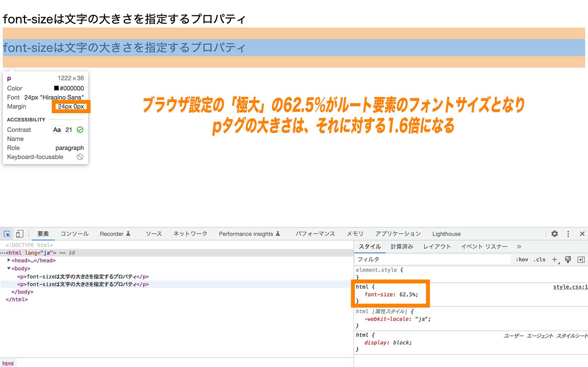This screenshot has width=588, height=367.
Task: Click the ユーザー エージェント スタイルシート label
Action: [x=546, y=336]
